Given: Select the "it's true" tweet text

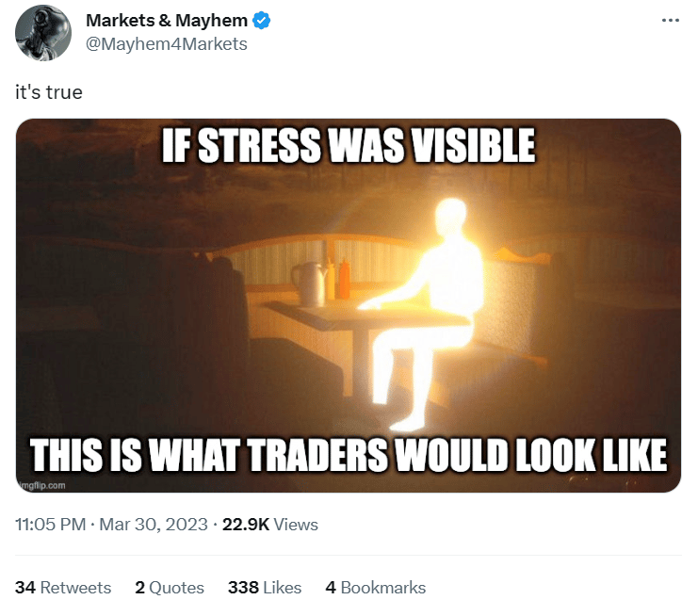Looking at the screenshot, I should pyautogui.click(x=49, y=92).
